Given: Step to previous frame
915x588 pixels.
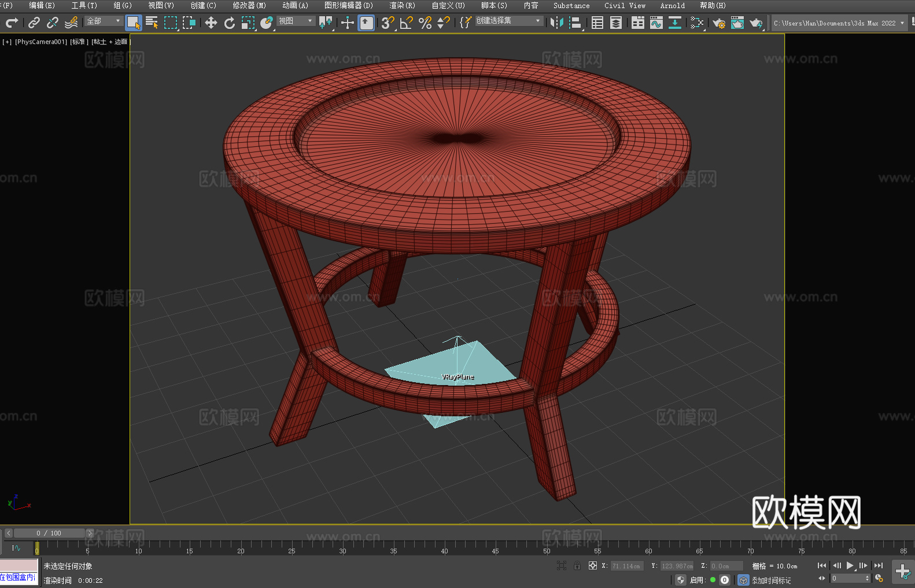Looking at the screenshot, I should tap(836, 565).
